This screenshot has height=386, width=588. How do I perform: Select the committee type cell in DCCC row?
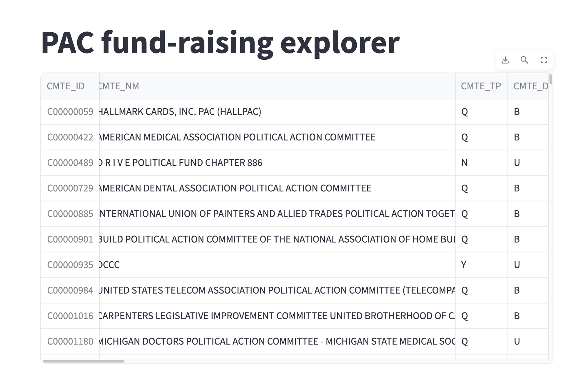point(464,265)
